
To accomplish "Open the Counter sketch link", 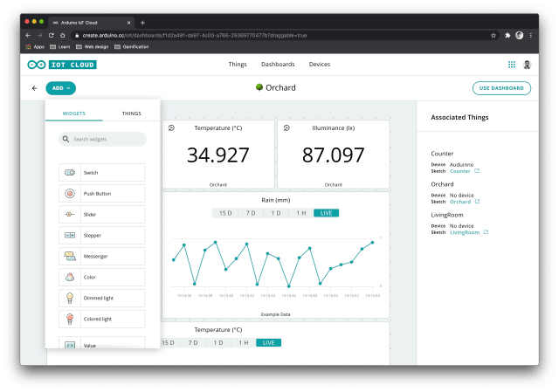I will [x=460, y=171].
